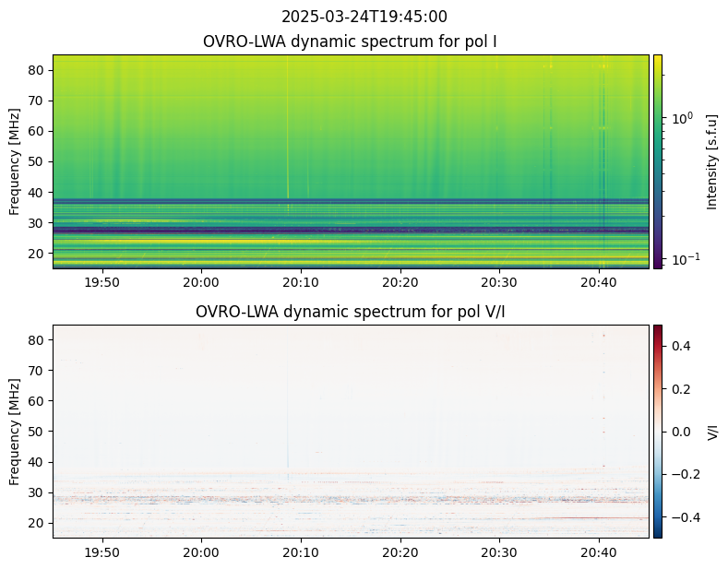Click the pol I dynamic spectrum title
This screenshot has height=569, width=728.
pyautogui.click(x=350, y=41)
